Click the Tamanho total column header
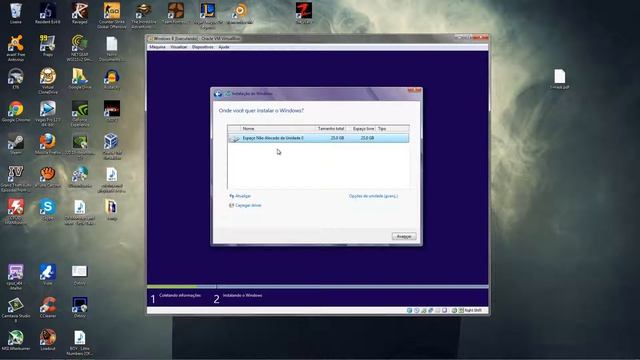Image resolution: width=640 pixels, height=360 pixels. point(331,129)
